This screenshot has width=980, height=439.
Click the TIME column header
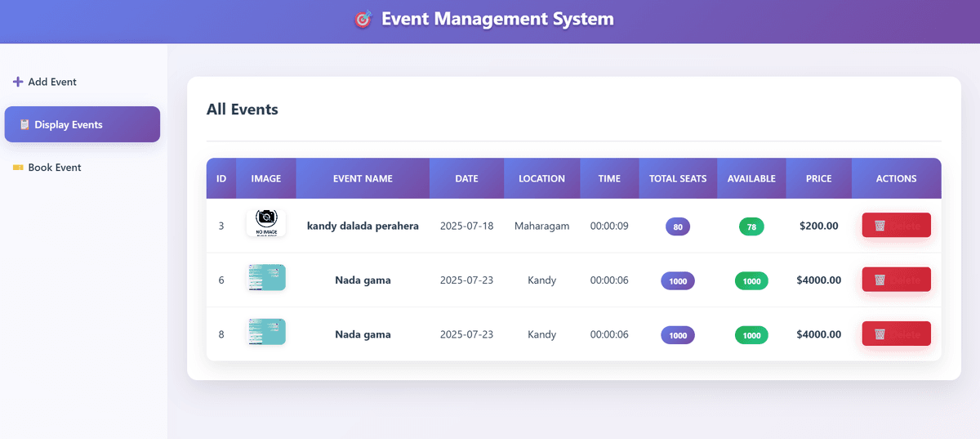point(609,178)
